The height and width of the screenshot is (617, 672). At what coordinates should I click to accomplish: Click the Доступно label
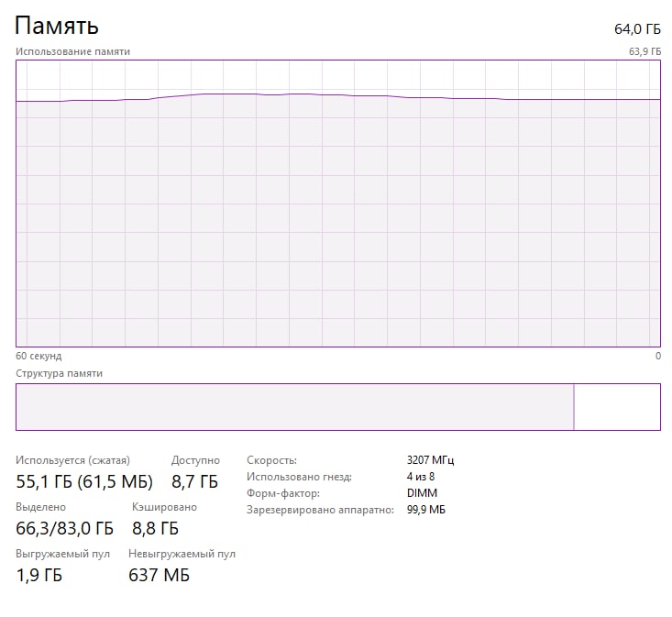click(x=195, y=460)
